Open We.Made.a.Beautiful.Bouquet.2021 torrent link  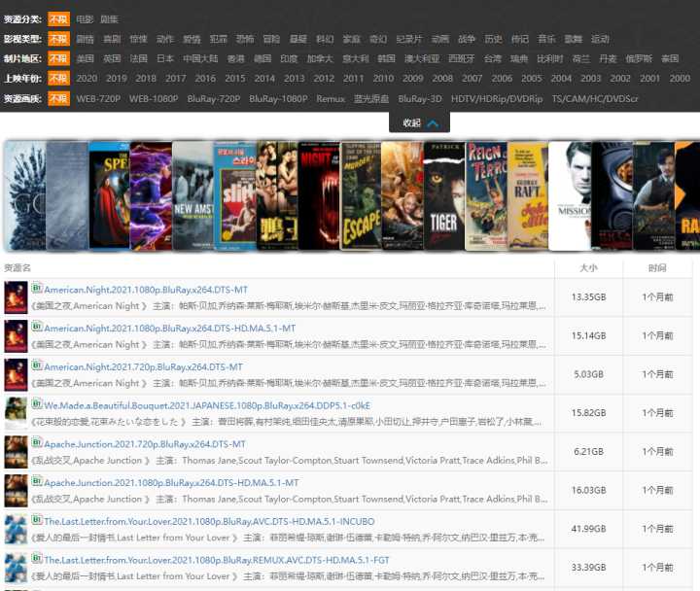click(207, 405)
